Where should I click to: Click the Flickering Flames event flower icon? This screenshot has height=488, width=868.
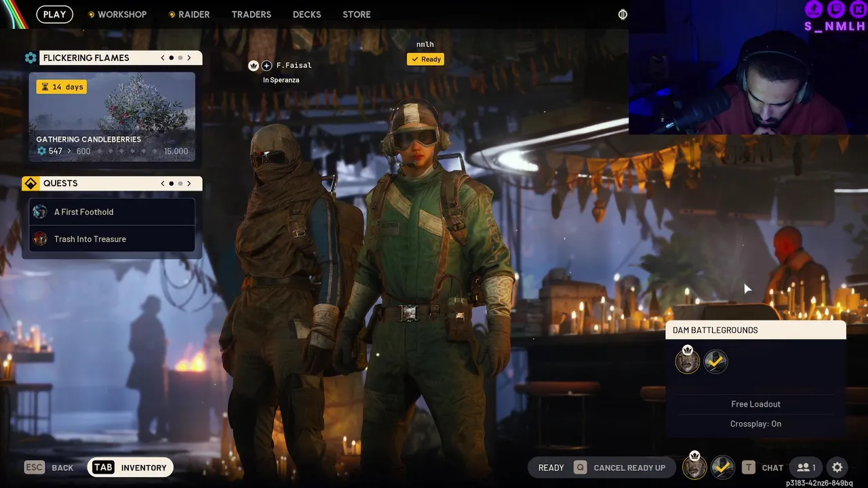pyautogui.click(x=31, y=58)
